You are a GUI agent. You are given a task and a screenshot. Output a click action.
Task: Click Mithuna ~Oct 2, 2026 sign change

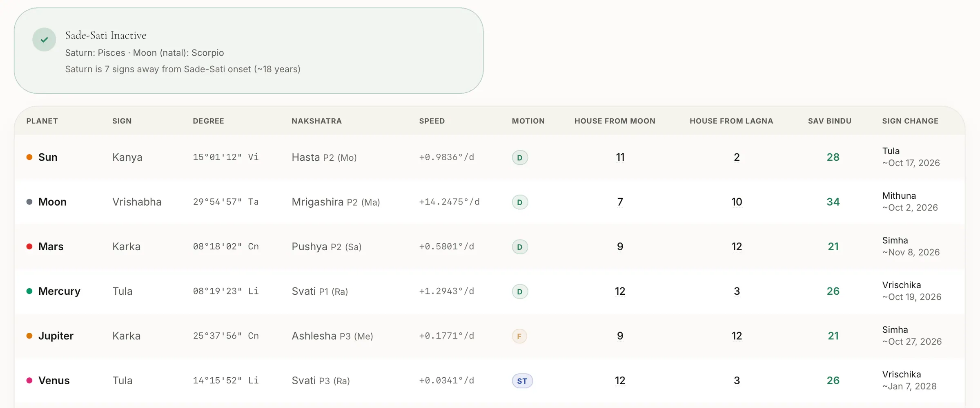(910, 202)
